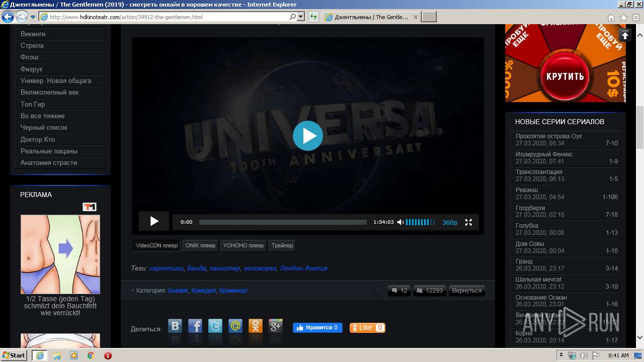This screenshot has height=362, width=644.
Task: Switch to ONIK плеер tab
Action: pos(200,245)
